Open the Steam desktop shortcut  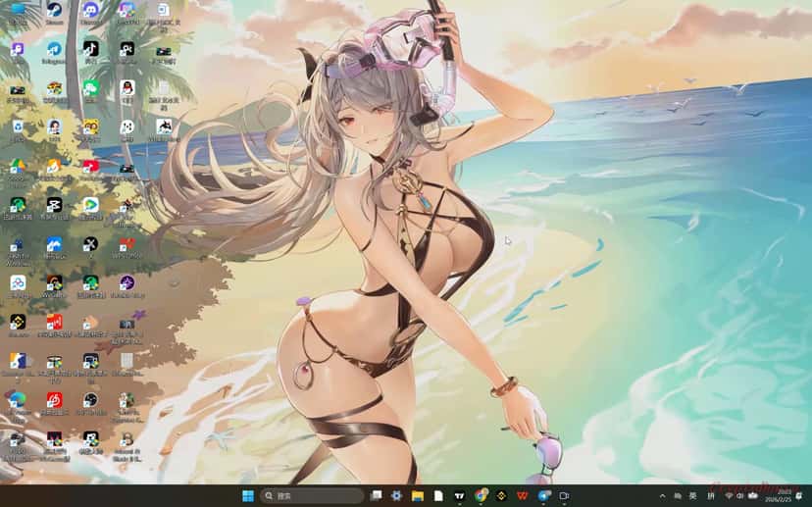click(54, 11)
